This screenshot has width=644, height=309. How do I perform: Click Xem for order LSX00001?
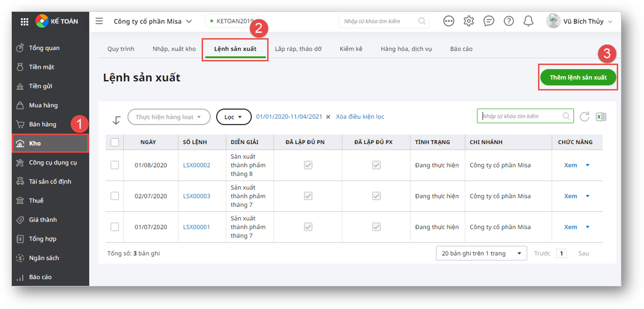pyautogui.click(x=570, y=227)
